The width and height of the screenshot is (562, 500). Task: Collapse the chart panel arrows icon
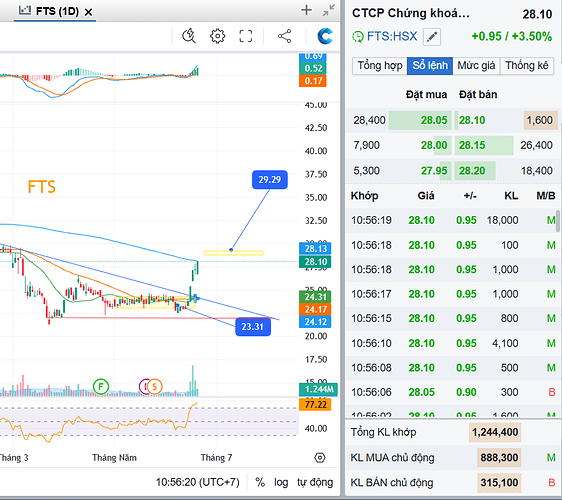[x=328, y=10]
